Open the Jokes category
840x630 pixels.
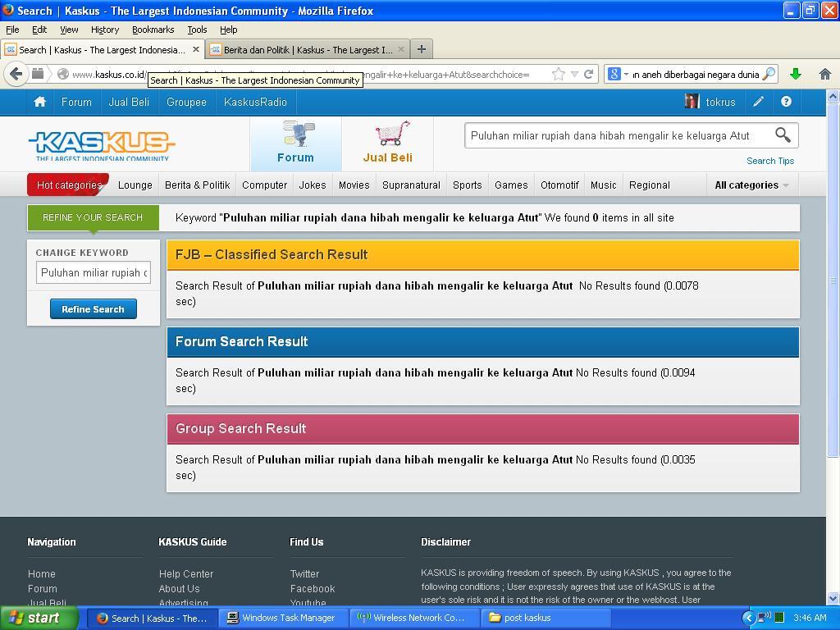tap(313, 185)
